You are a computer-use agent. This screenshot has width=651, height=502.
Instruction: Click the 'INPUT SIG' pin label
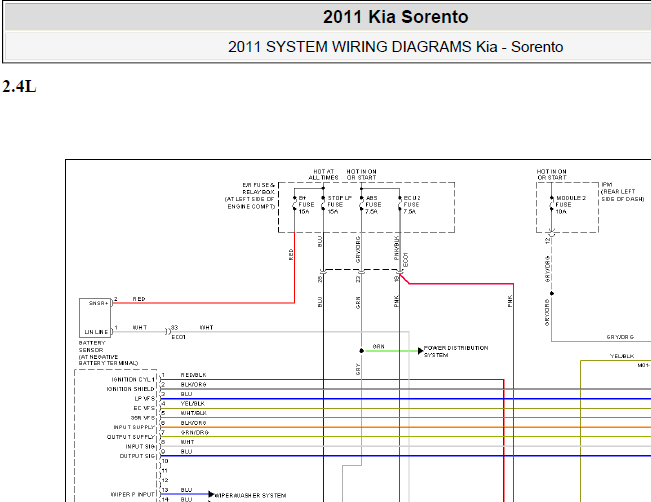point(140,446)
